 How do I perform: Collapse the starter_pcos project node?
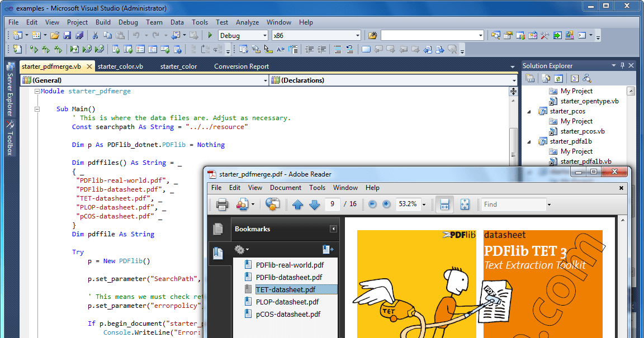point(529,111)
